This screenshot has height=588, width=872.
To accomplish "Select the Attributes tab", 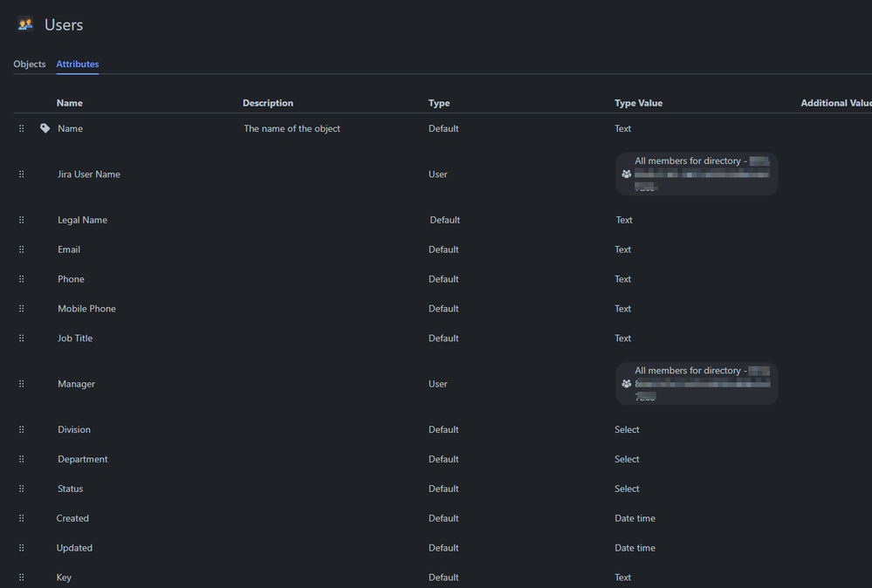I will (x=78, y=64).
